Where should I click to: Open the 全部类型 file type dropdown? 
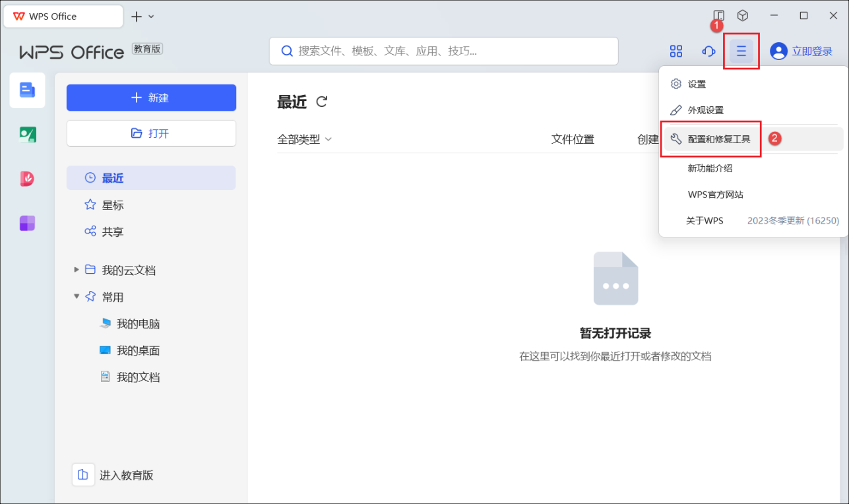304,139
